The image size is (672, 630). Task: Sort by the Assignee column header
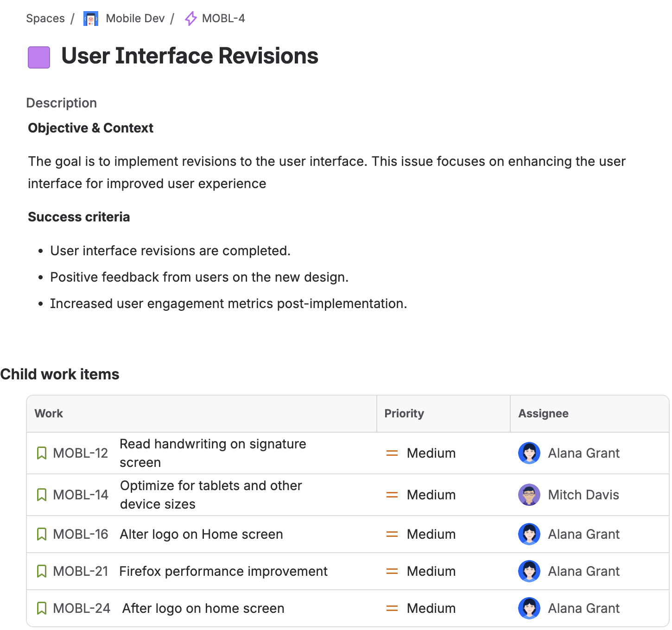543,414
